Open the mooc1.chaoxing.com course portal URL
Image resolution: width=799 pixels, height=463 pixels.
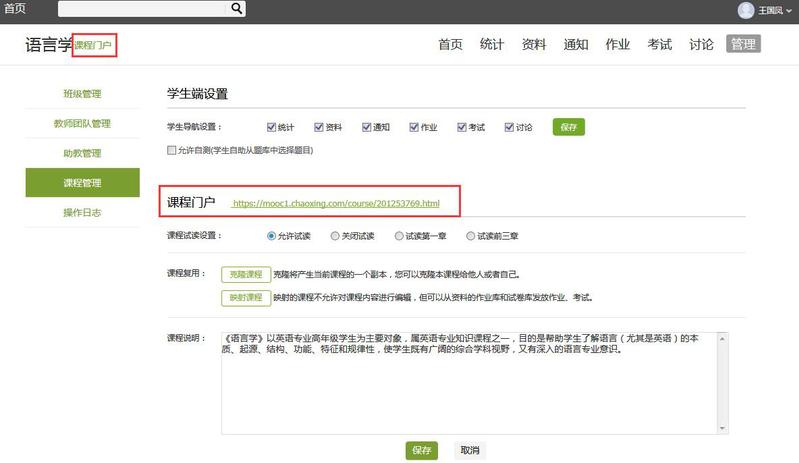336,203
